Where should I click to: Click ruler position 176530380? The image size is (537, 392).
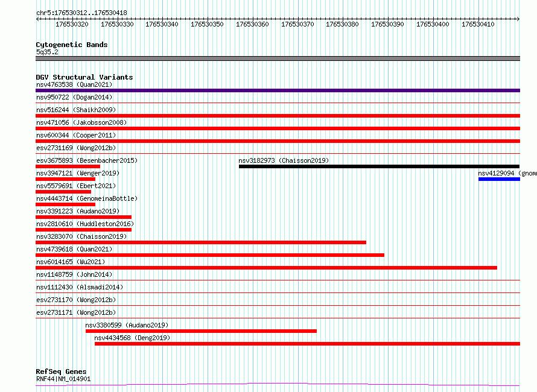click(343, 24)
